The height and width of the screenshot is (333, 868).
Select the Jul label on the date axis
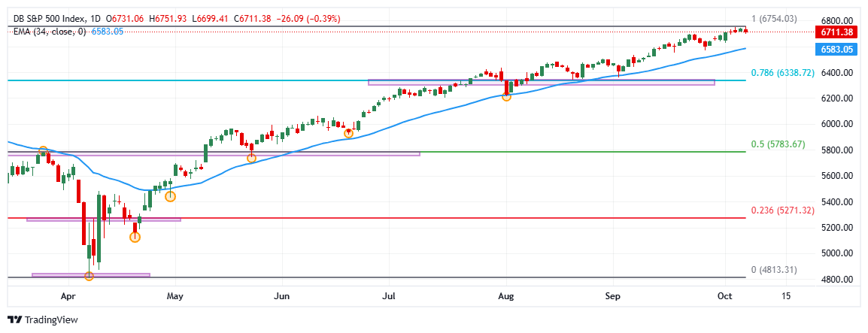coord(389,296)
